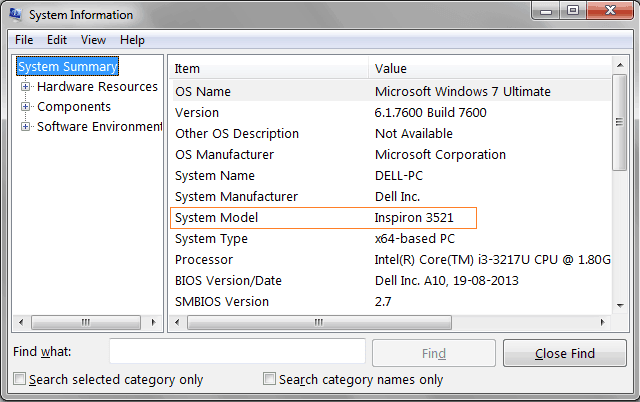The height and width of the screenshot is (402, 640).
Task: Select the SMBIOS Version row
Action: (391, 302)
